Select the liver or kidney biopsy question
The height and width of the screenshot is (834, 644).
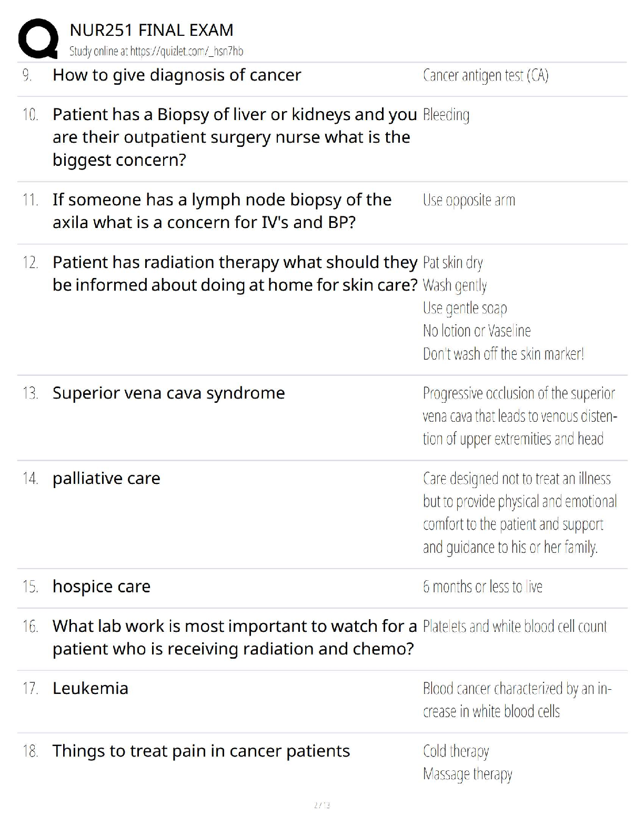click(x=234, y=137)
